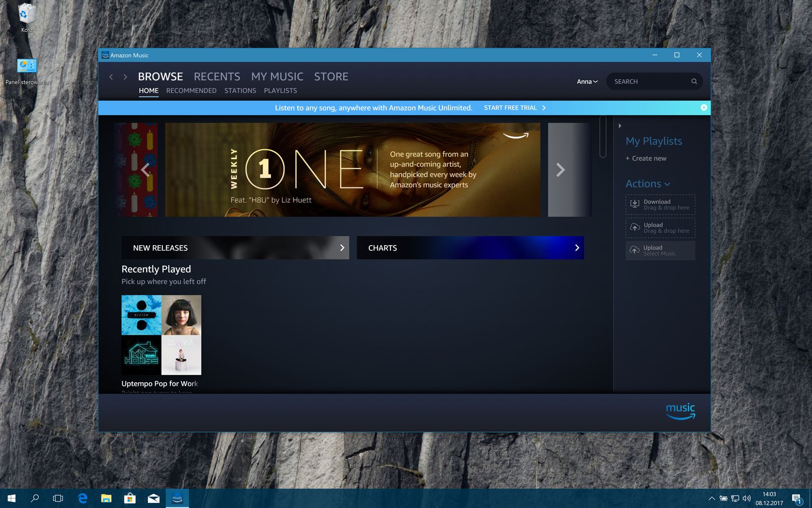
Task: Open the Mail app from the taskbar
Action: point(153,498)
